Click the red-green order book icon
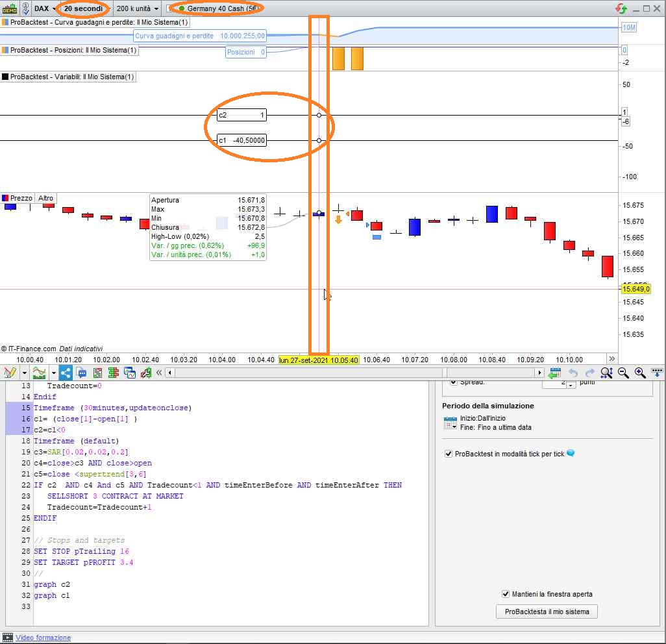The image size is (666, 644). click(x=114, y=373)
